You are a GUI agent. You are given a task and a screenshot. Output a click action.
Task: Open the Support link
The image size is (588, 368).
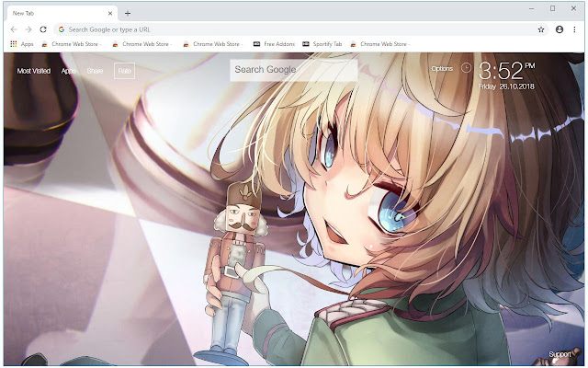pos(560,354)
